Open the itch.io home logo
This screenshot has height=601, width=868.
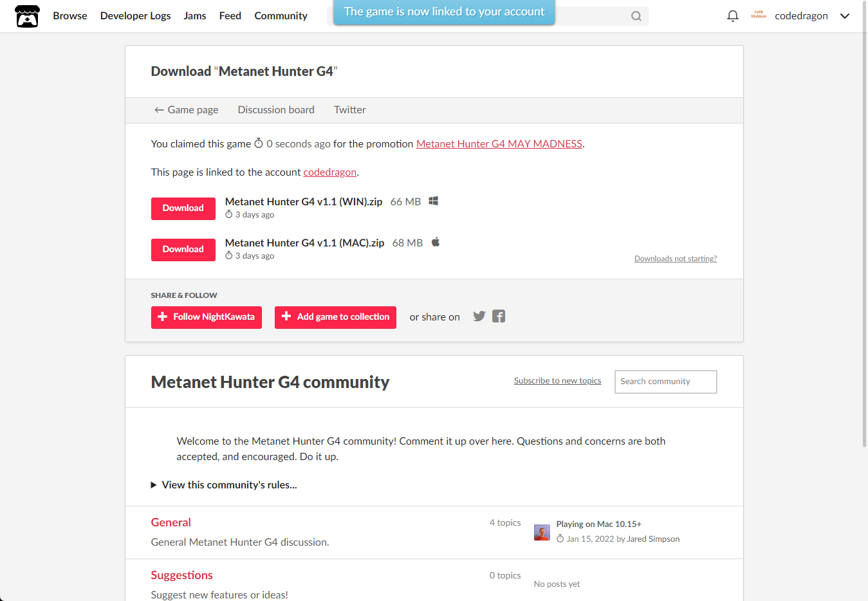27,16
